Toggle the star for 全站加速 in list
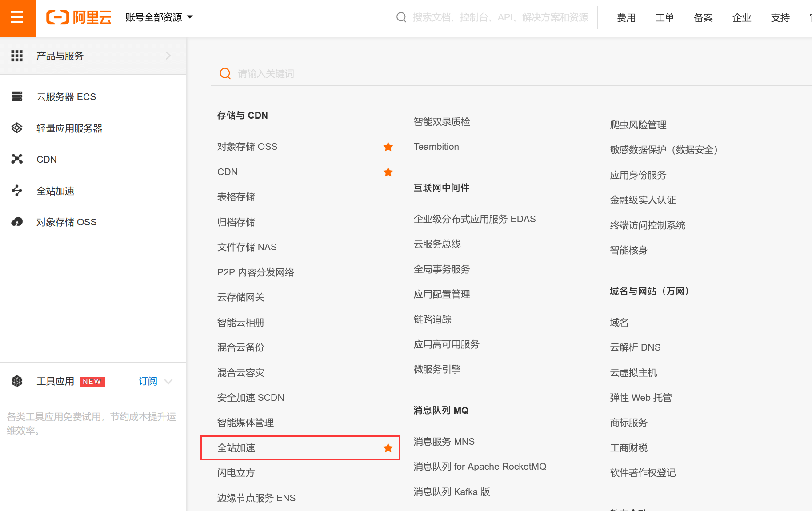812x511 pixels. coord(388,448)
